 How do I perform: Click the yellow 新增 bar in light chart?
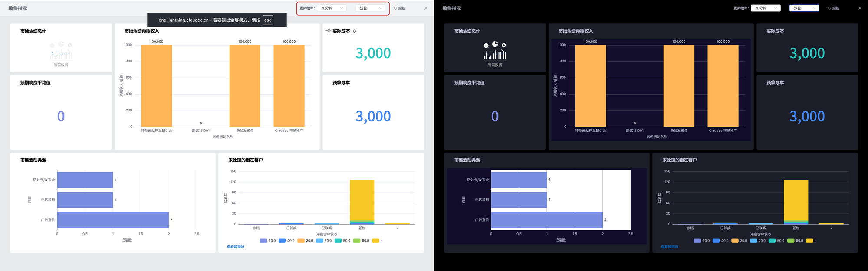pyautogui.click(x=362, y=199)
